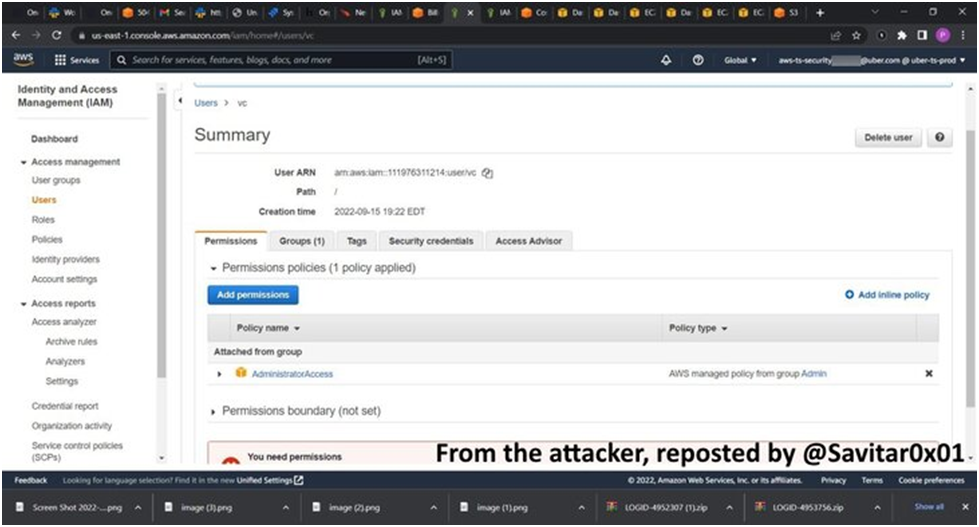Switch to the Security credentials tab
Screen dimensions: 979x527
click(430, 241)
